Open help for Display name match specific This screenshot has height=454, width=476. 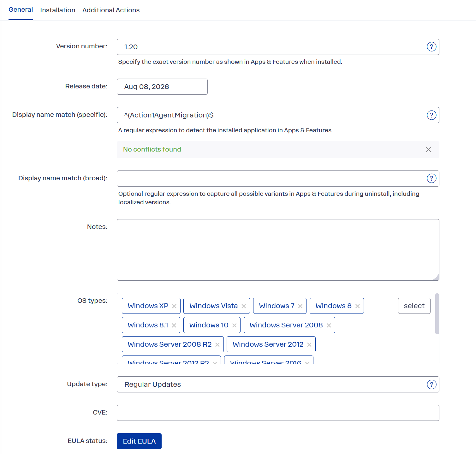pyautogui.click(x=431, y=115)
